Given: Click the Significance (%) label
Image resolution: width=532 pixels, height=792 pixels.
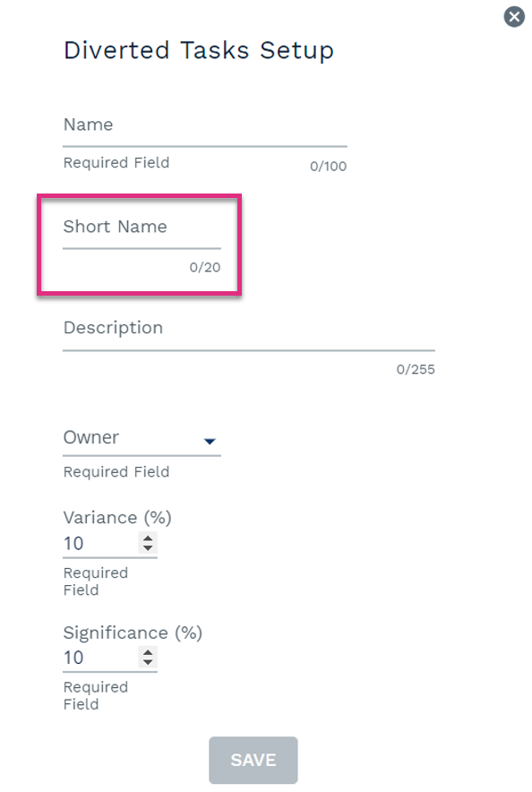Looking at the screenshot, I should (133, 633).
